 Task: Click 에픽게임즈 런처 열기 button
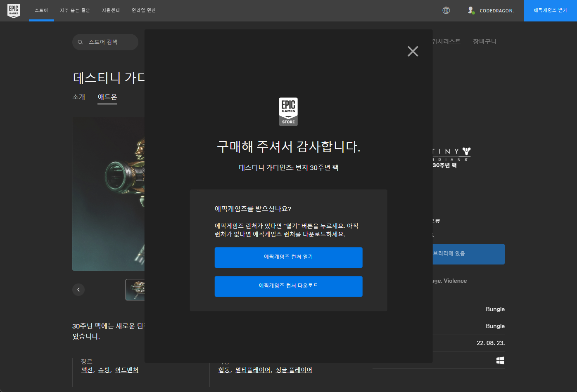point(288,257)
